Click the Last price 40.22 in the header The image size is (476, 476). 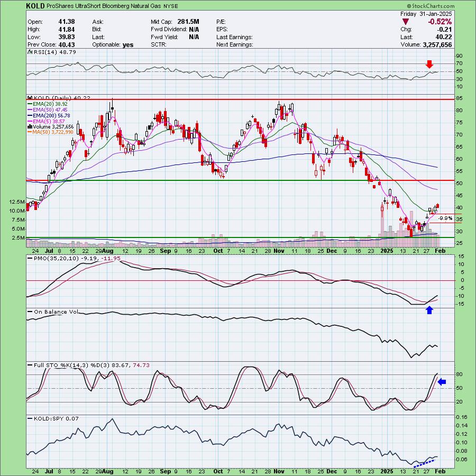444,37
